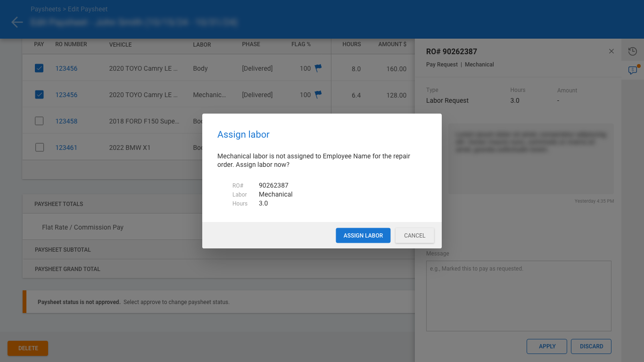Click the back arrow in the header
644x362 pixels.
coord(17,22)
